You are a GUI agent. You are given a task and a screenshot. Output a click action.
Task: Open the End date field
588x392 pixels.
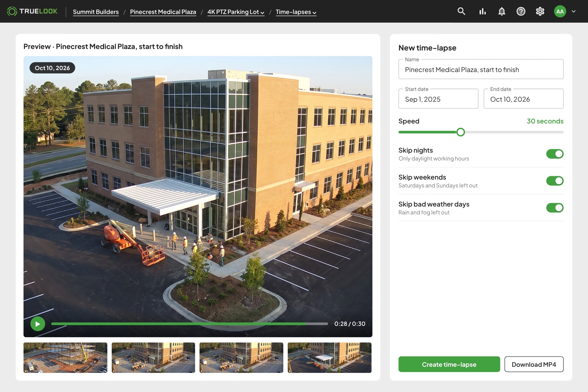(x=524, y=99)
